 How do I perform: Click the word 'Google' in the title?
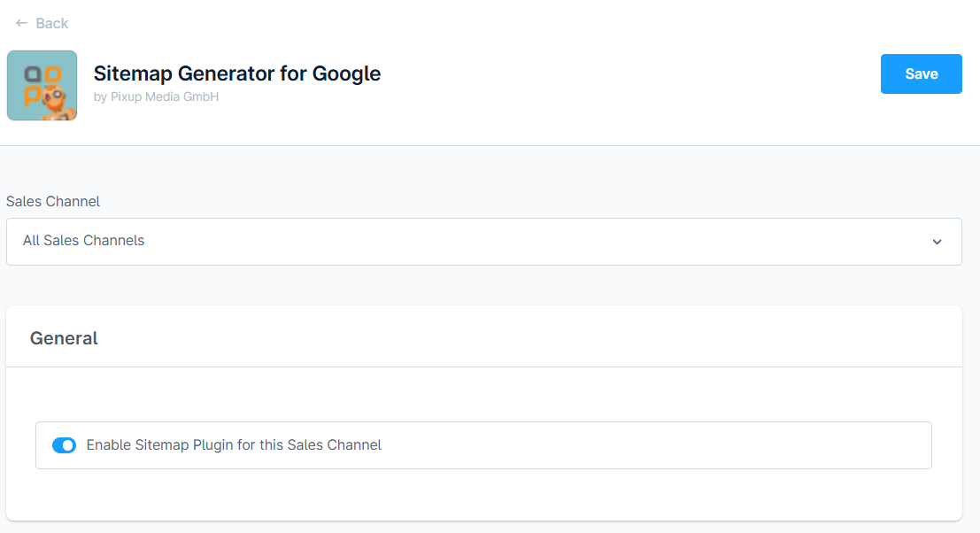346,73
